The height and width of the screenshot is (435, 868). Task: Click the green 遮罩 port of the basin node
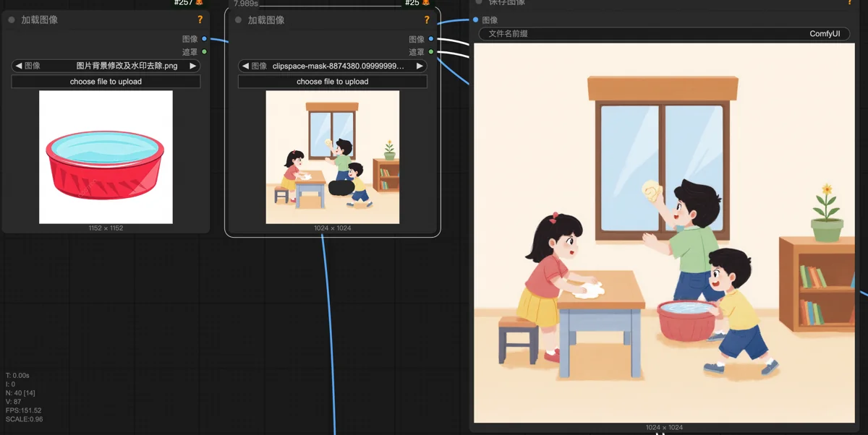pos(205,52)
